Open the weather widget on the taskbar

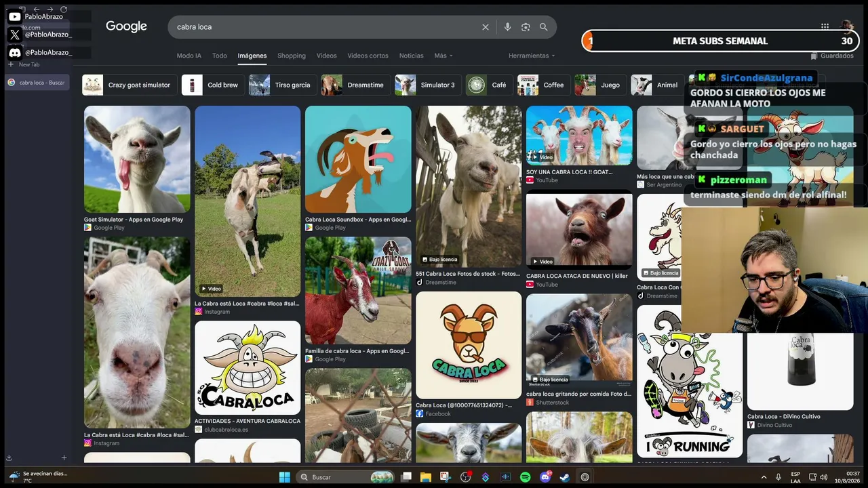coord(38,477)
